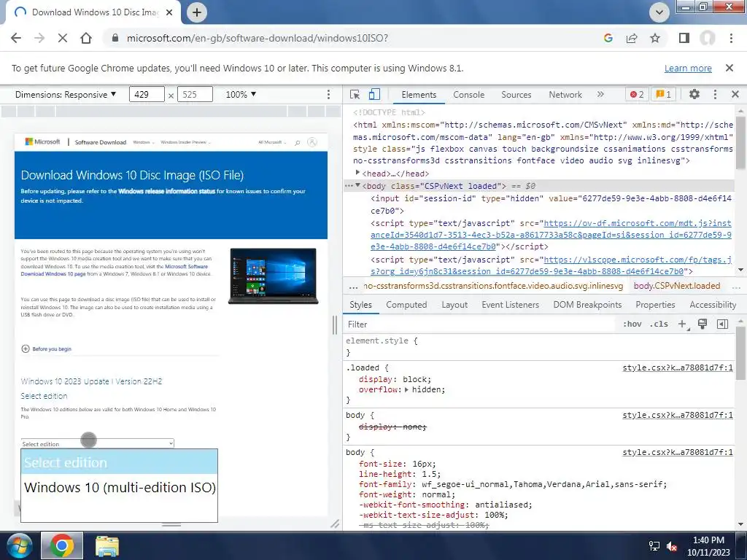This screenshot has width=747, height=560.
Task: Switch to the Elements tab
Action: tap(419, 94)
